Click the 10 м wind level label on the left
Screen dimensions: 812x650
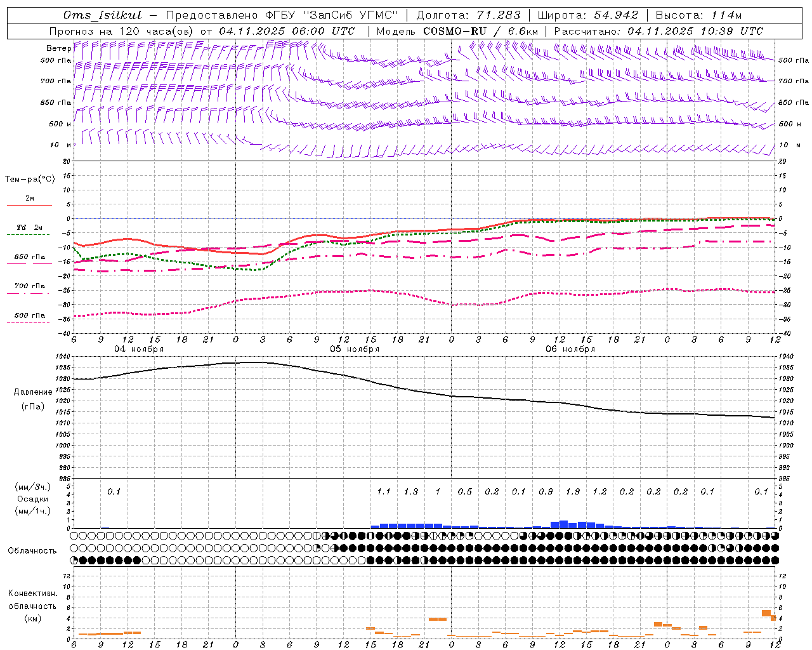pyautogui.click(x=60, y=145)
